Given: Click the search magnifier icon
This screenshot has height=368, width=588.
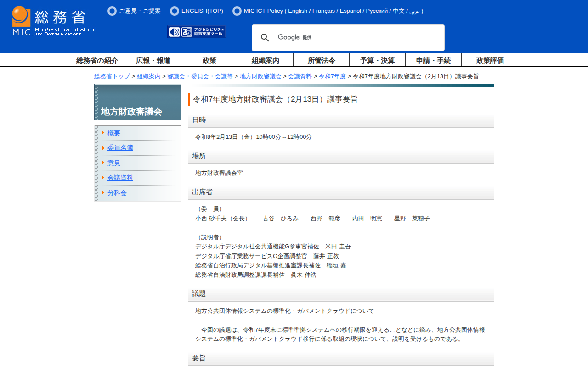Looking at the screenshot, I should (x=265, y=38).
